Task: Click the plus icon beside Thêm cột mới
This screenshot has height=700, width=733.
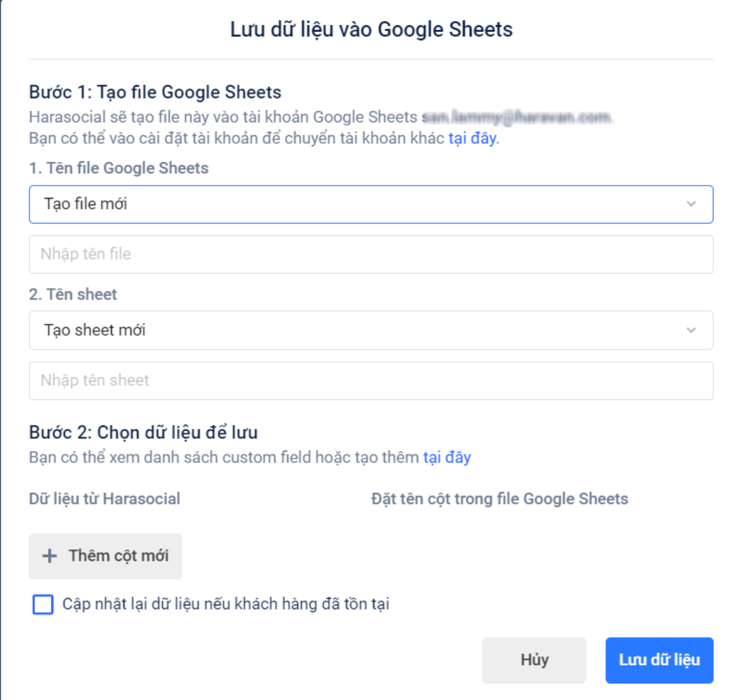Action: 49,556
